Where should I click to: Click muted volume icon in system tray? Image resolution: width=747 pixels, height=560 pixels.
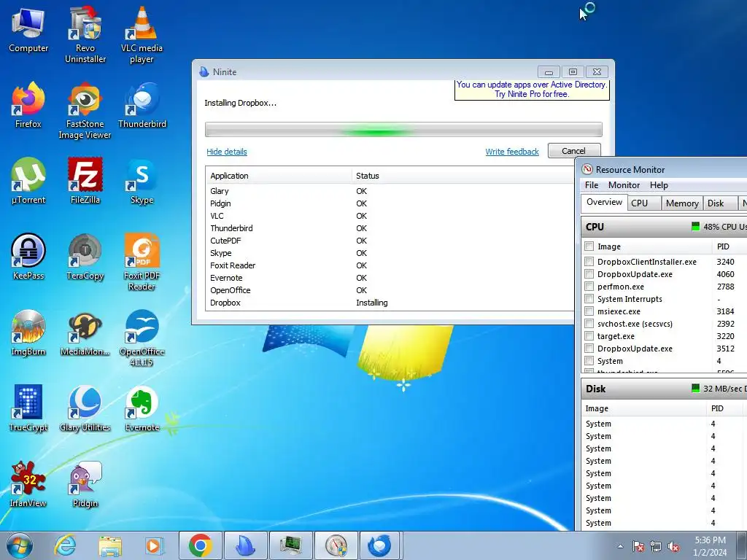(x=673, y=547)
